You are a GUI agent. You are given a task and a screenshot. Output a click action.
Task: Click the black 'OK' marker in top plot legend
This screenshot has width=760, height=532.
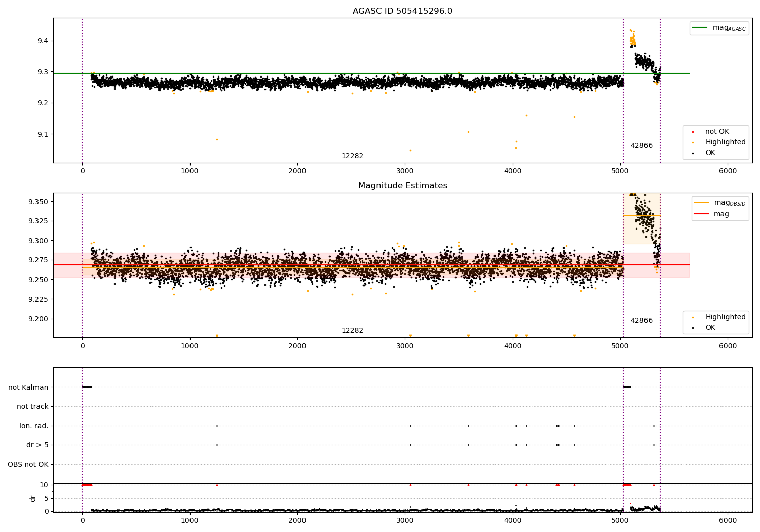click(x=693, y=154)
